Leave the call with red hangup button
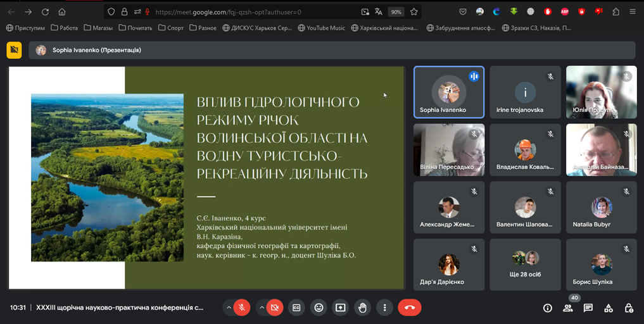Viewport: 644px width, 324px height. click(409, 308)
